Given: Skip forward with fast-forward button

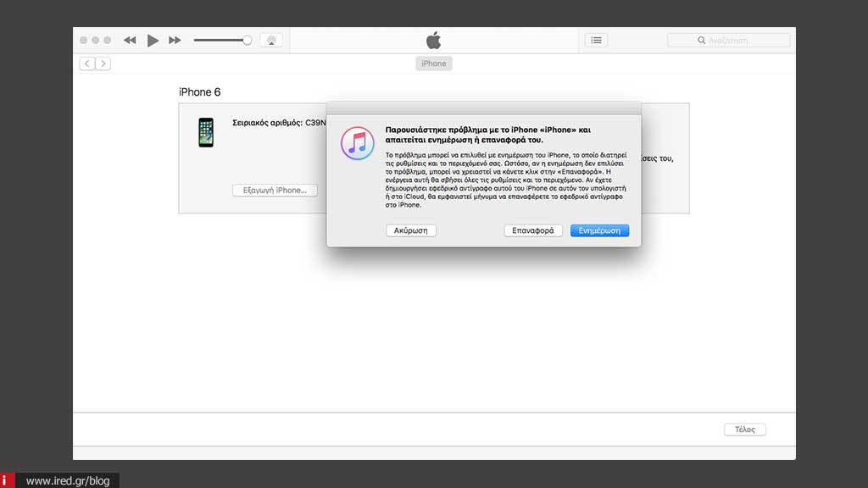Looking at the screenshot, I should click(175, 41).
